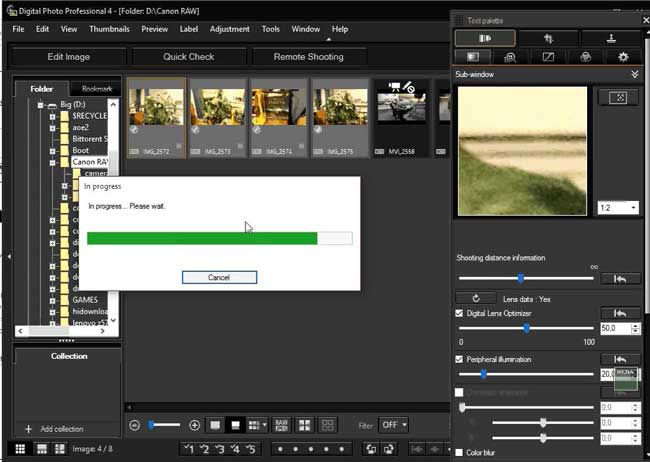Screen dimensions: 650x462
Task: Open the dust delete/copy stamp tool tab
Action: click(x=611, y=38)
